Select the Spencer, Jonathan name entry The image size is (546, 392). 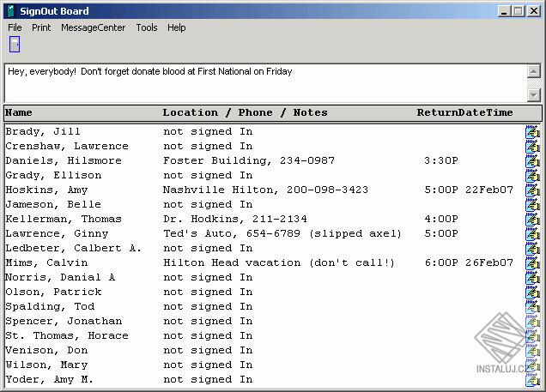[64, 321]
